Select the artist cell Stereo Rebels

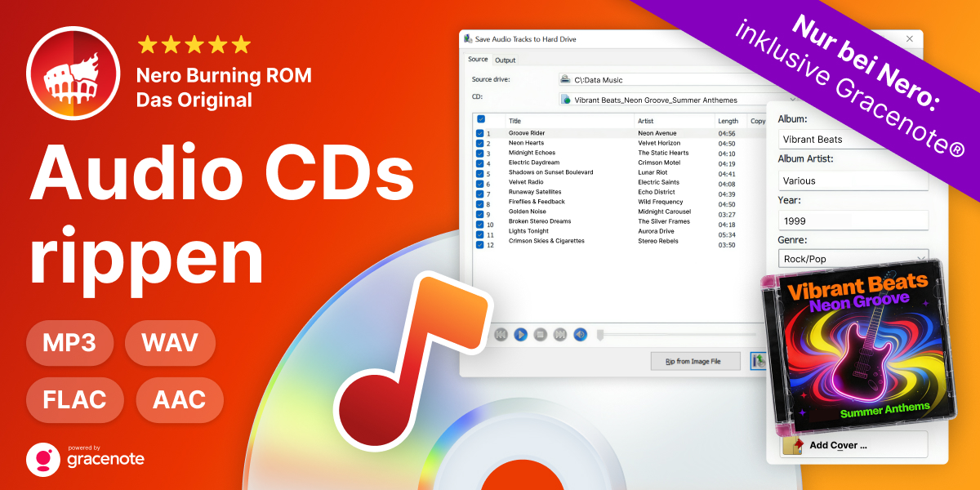(x=658, y=241)
